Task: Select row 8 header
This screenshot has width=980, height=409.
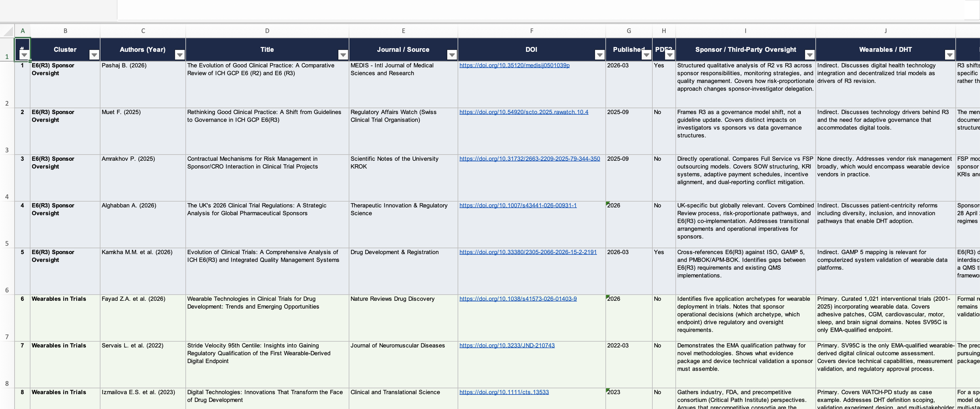Action: (7, 364)
